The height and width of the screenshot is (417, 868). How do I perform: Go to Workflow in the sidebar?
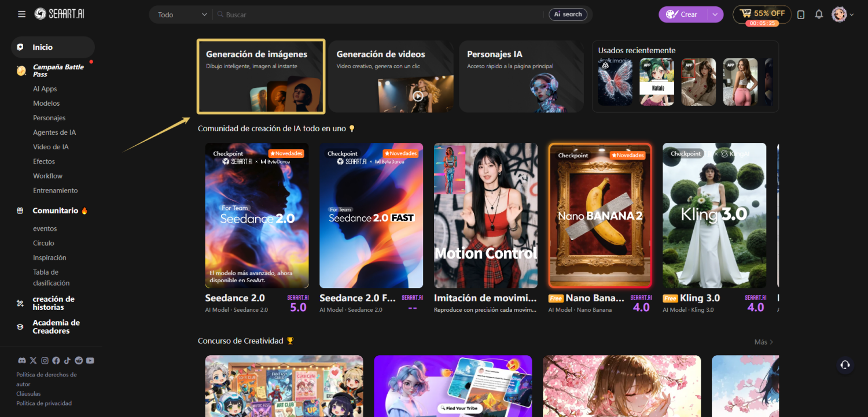click(x=47, y=176)
